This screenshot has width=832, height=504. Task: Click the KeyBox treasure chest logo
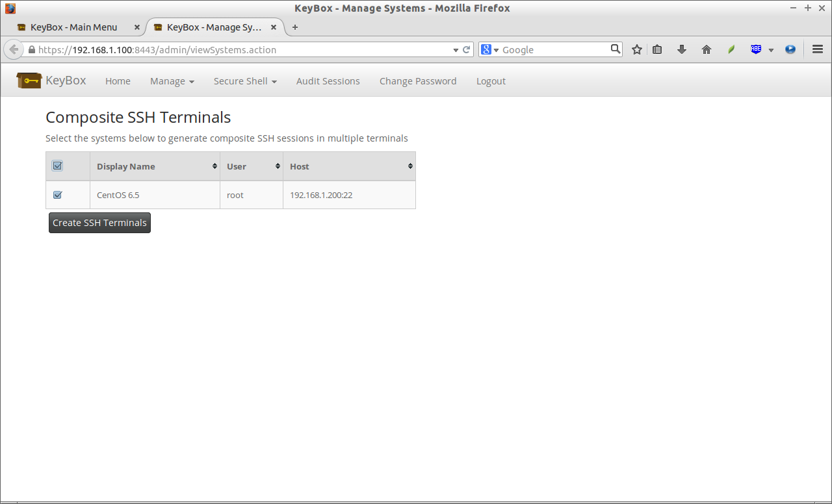coord(29,81)
